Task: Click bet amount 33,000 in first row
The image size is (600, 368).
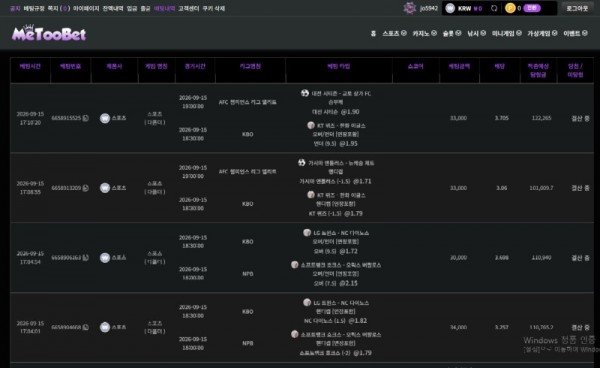Action: (458, 118)
